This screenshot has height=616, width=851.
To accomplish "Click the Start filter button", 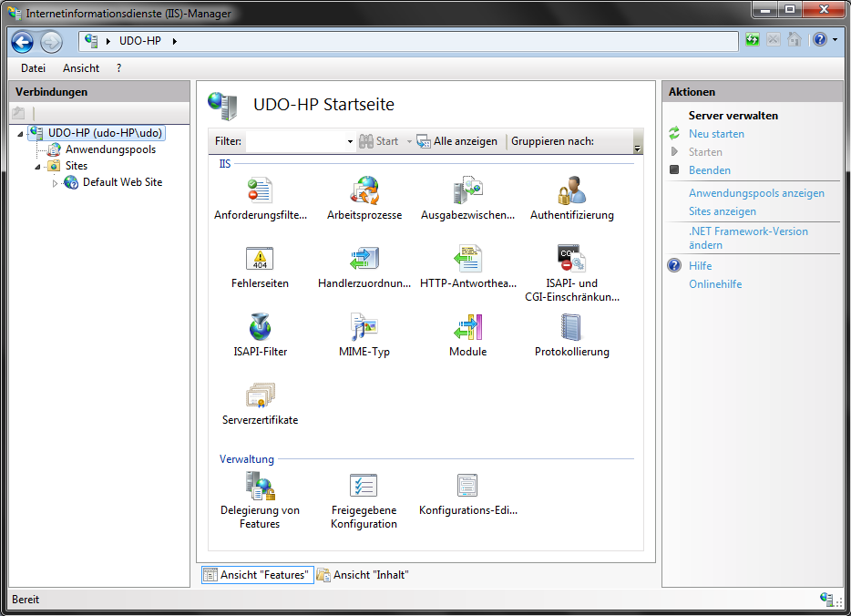I will pyautogui.click(x=379, y=141).
